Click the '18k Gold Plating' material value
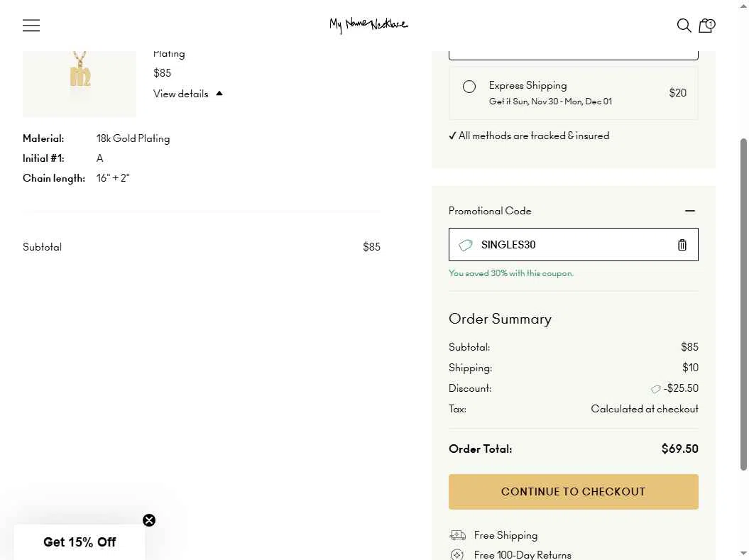This screenshot has height=560, width=749. (x=133, y=138)
